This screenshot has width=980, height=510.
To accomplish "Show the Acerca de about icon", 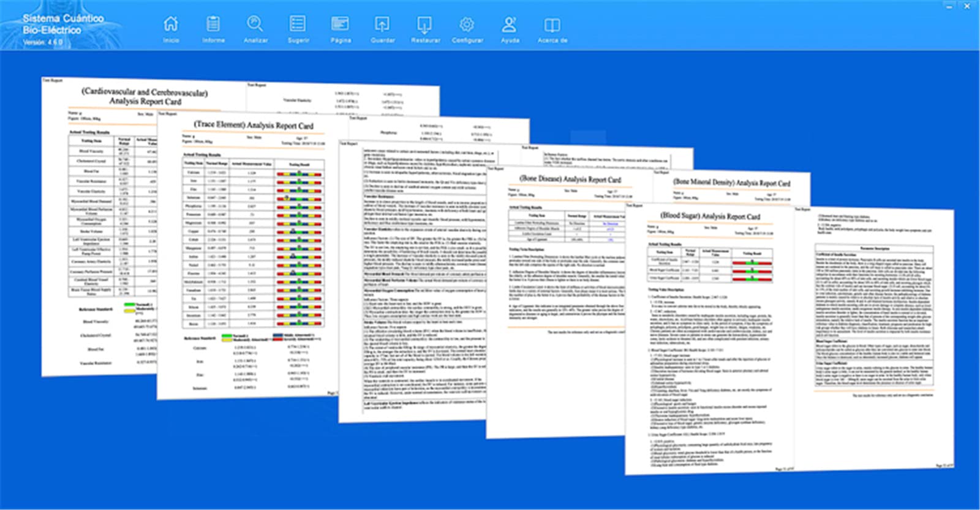I will pos(552,29).
